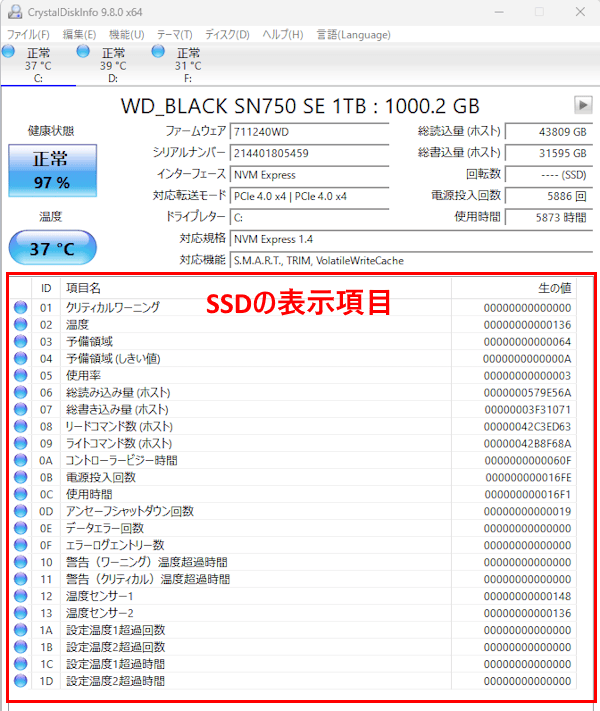
Task: Click the standard field NVM Express 1.4
Action: point(411,239)
